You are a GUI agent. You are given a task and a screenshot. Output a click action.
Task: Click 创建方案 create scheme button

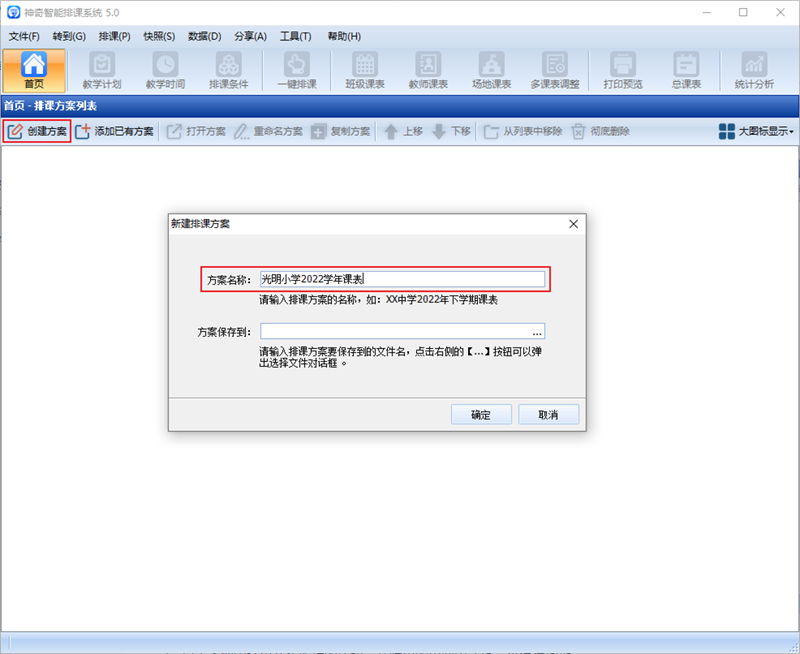(37, 131)
